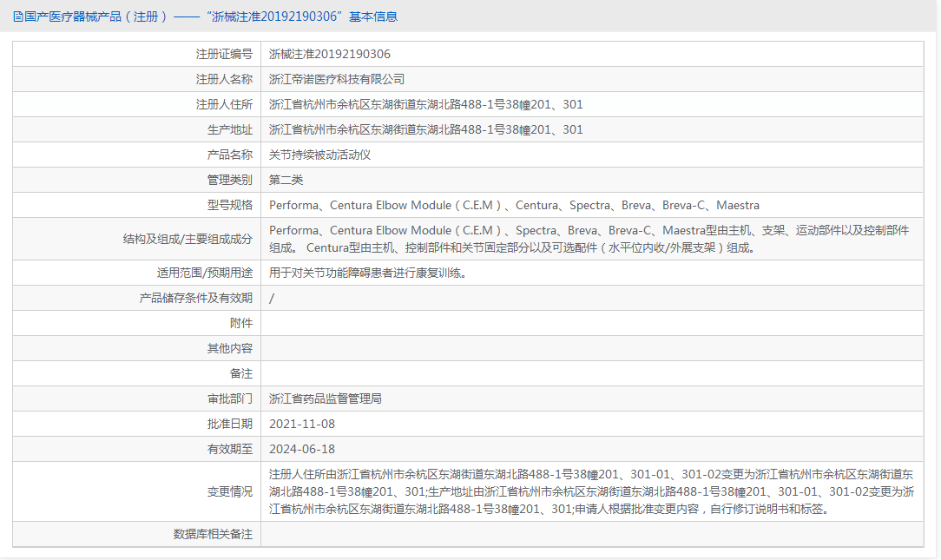Click the '/' value in the storage conditions row
This screenshot has height=560, width=941.
pos(272,299)
